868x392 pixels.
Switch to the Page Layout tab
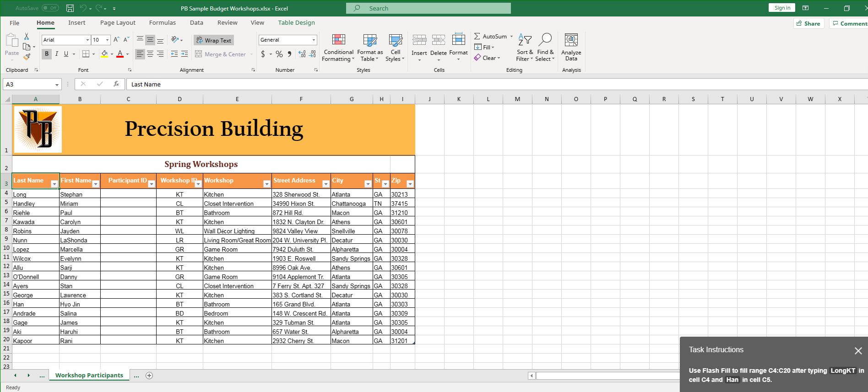coord(118,23)
